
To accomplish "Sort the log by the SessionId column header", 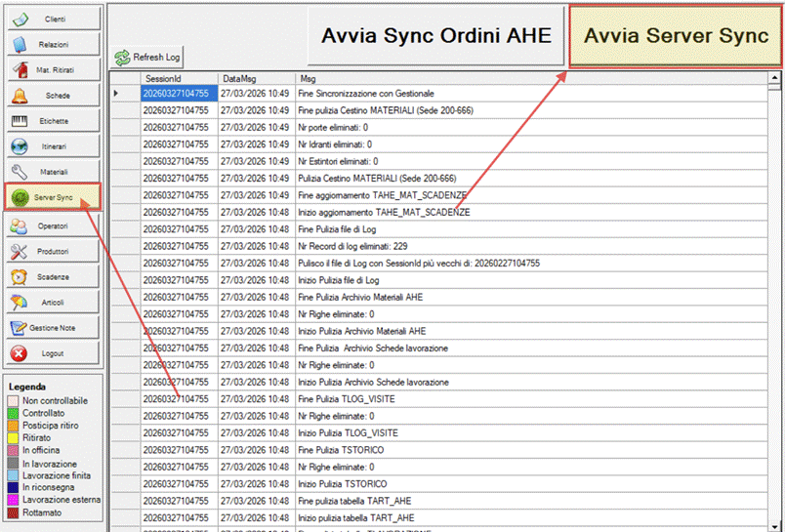I will (x=180, y=77).
